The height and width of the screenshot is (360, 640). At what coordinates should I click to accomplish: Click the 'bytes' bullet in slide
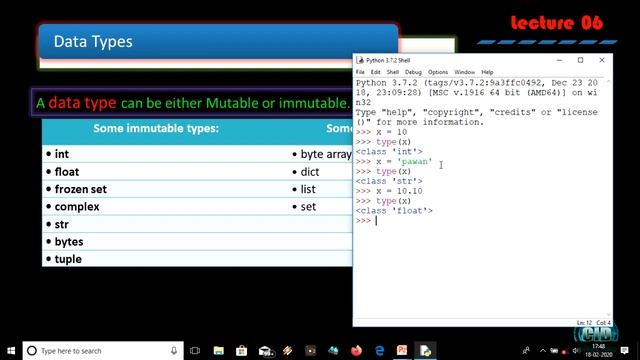(x=64, y=242)
